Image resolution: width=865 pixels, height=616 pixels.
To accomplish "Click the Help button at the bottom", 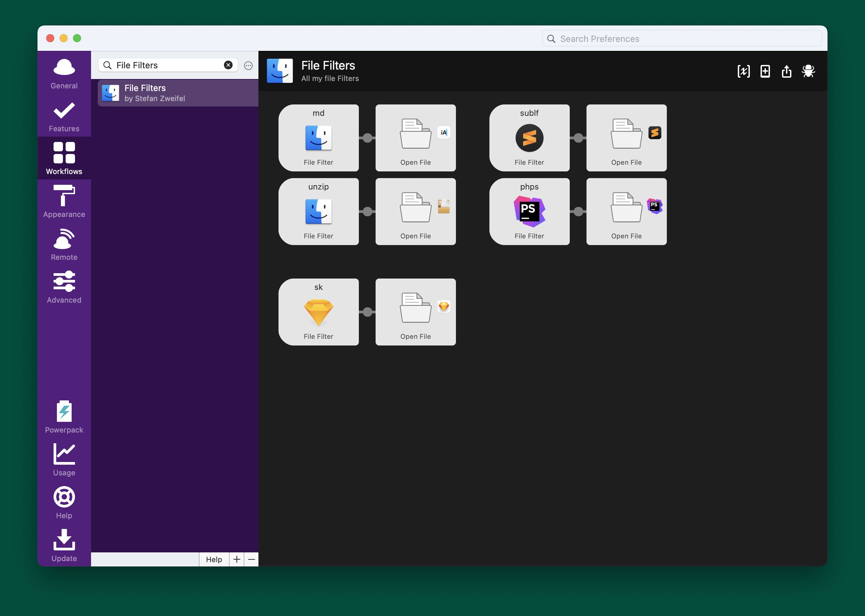I will click(x=214, y=559).
